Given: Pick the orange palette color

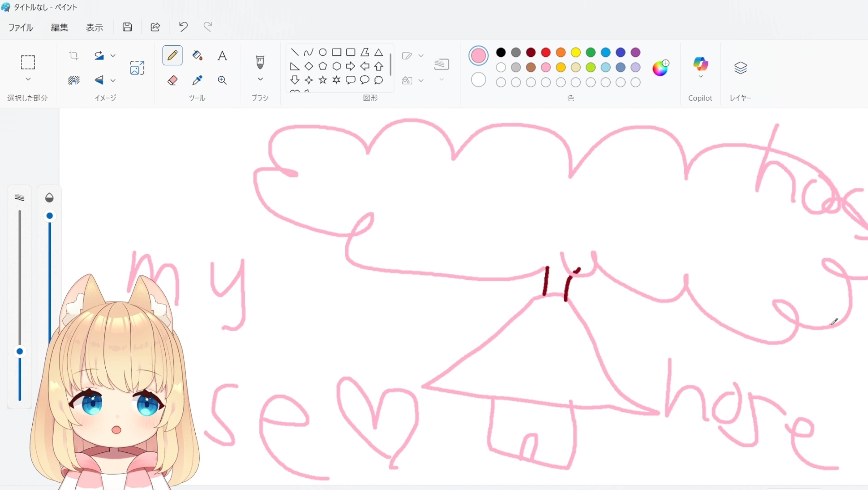Looking at the screenshot, I should point(561,52).
